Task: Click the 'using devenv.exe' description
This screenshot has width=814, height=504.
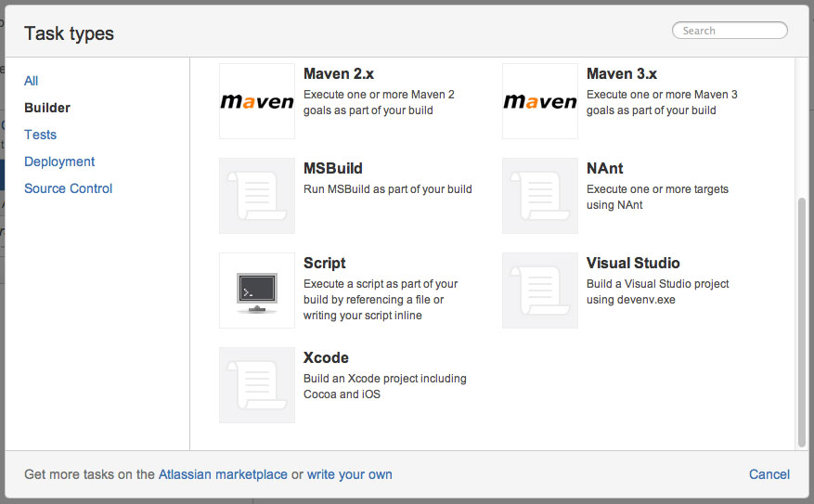Action: click(x=631, y=300)
